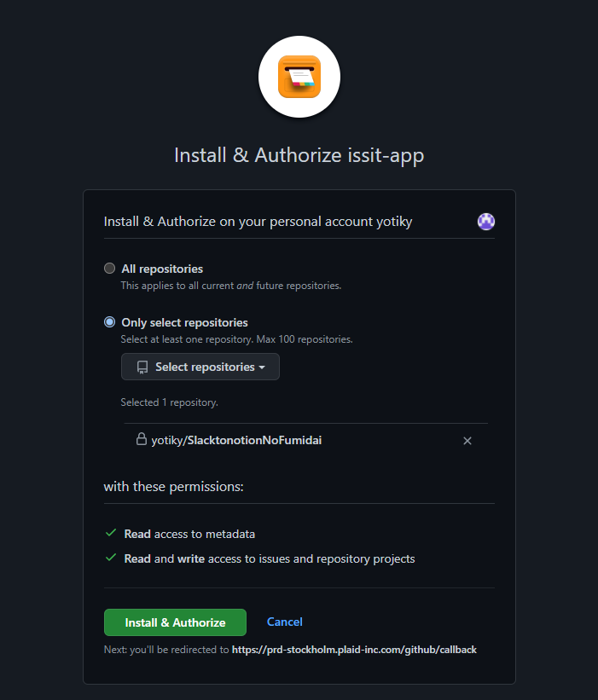Image resolution: width=598 pixels, height=700 pixels.
Task: Click the 'with these permissions:' heading
Action: [x=174, y=487]
